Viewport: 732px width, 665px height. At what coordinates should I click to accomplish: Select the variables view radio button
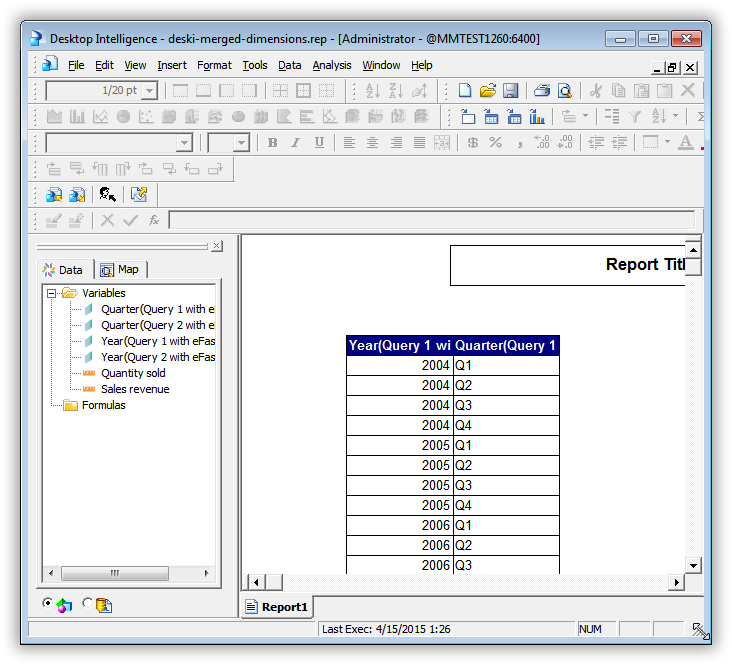tap(47, 603)
